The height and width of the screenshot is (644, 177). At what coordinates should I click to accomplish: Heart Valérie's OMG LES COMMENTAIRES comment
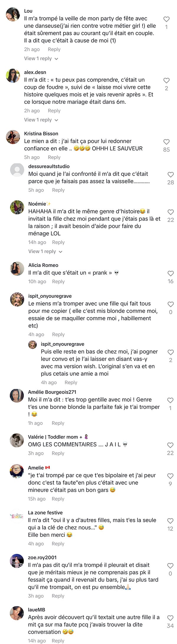tap(170, 445)
